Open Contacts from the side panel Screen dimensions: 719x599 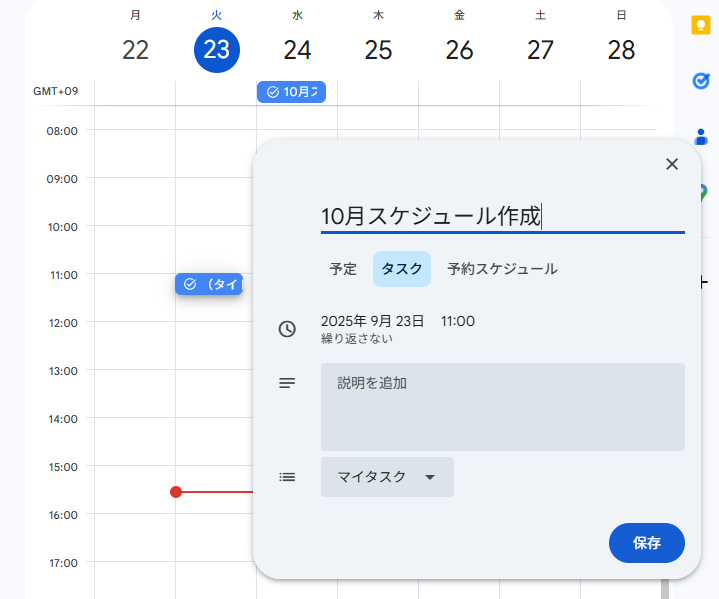[701, 137]
